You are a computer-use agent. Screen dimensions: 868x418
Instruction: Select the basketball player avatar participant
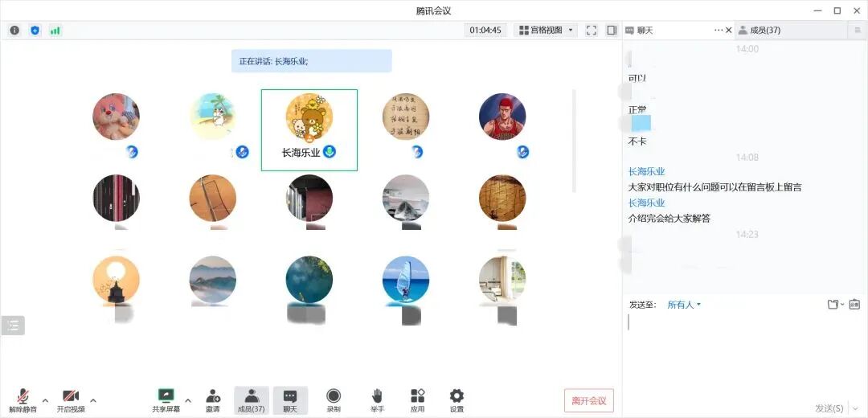(502, 117)
